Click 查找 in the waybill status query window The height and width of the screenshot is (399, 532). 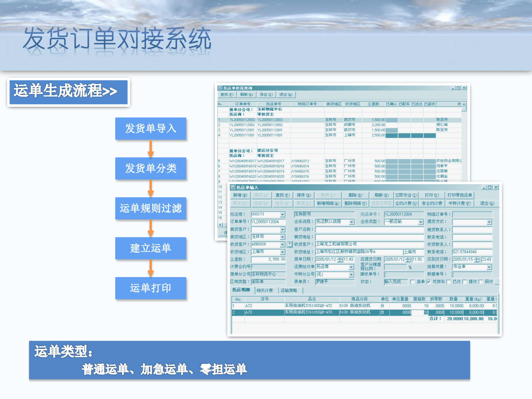tap(227, 94)
